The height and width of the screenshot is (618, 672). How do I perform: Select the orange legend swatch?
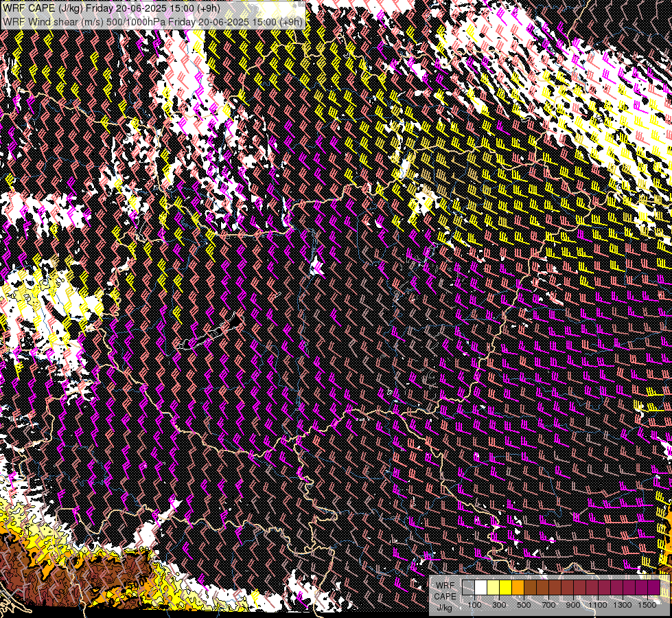click(518, 588)
